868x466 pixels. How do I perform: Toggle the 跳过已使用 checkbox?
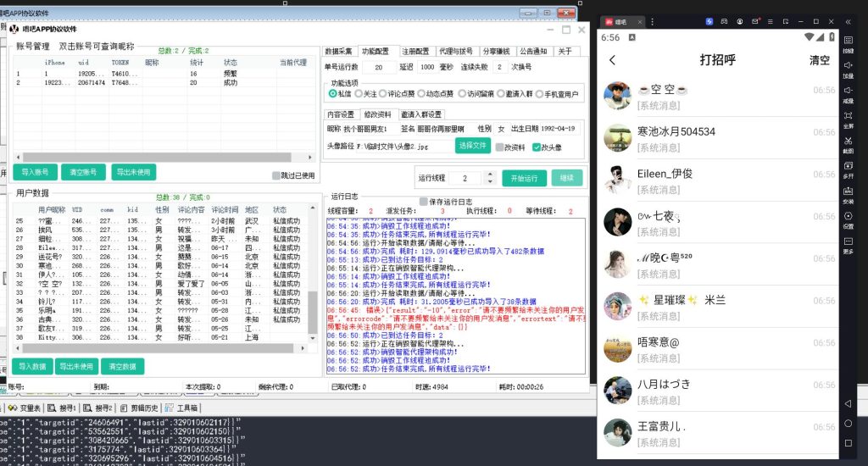coord(276,175)
